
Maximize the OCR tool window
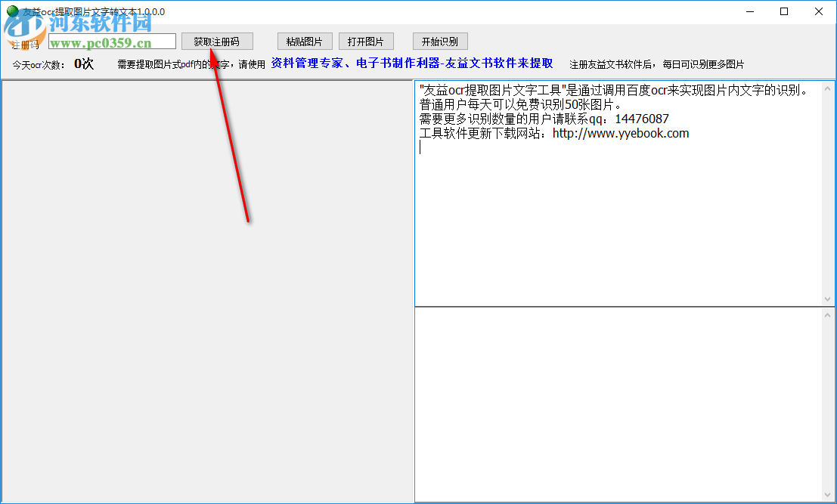click(784, 11)
